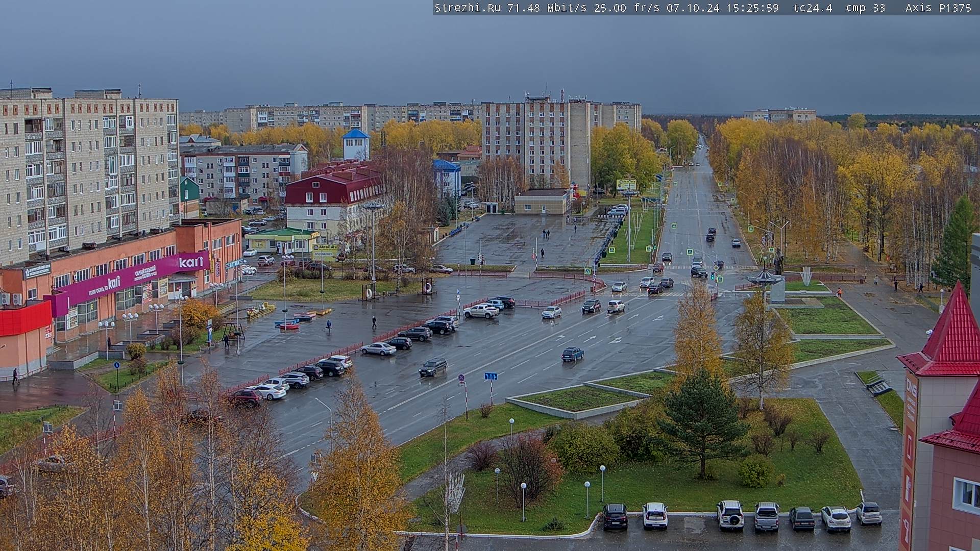Select the tc24.4 overlay value
Image resolution: width=980 pixels, height=551 pixels.
(x=813, y=8)
